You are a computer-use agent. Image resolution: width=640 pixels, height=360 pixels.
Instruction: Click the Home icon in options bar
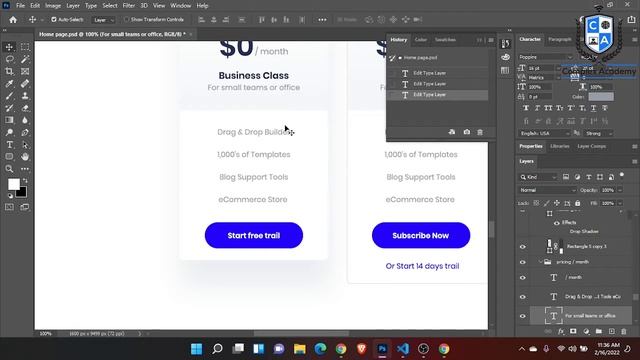pyautogui.click(x=13, y=20)
